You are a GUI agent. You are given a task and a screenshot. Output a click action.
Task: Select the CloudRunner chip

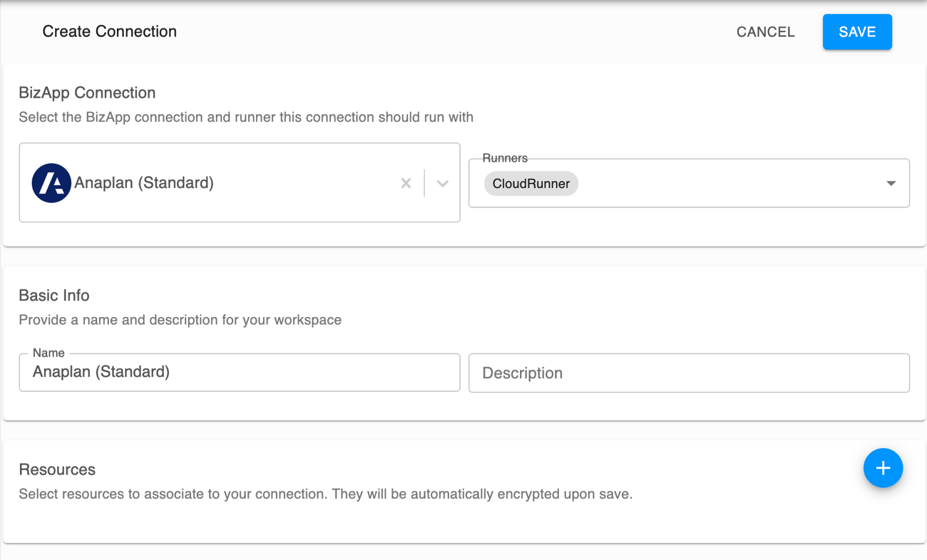tap(531, 183)
